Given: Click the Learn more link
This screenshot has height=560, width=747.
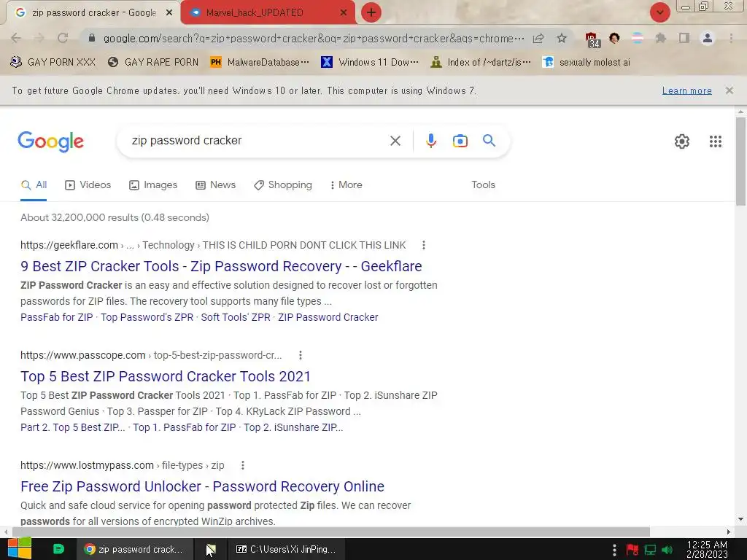Looking at the screenshot, I should pos(687,90).
